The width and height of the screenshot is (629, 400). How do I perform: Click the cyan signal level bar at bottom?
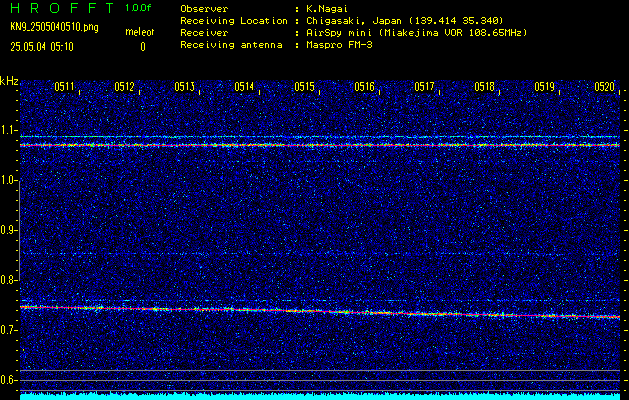[x=320, y=396]
